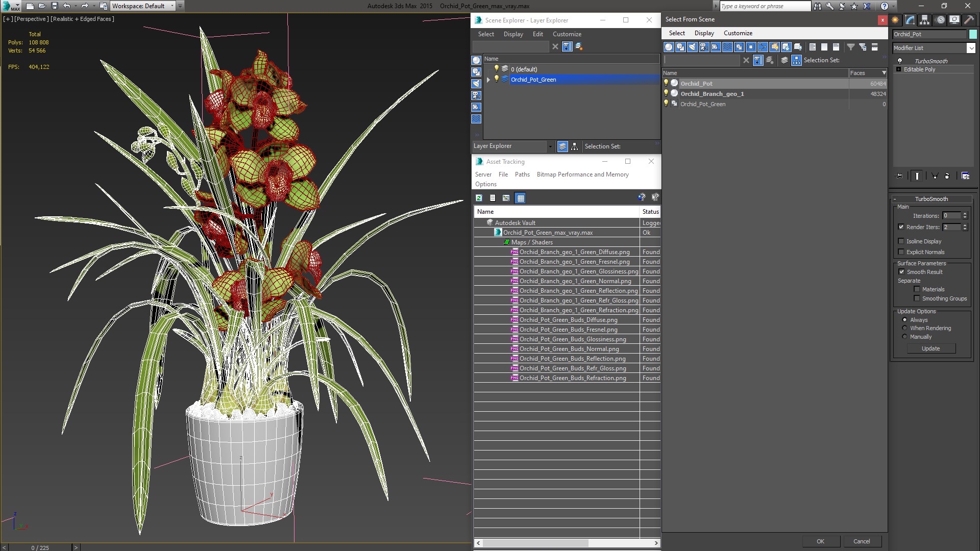The height and width of the screenshot is (551, 980).
Task: Toggle TurboSmooth modifier lightbulb visibility
Action: 900,61
